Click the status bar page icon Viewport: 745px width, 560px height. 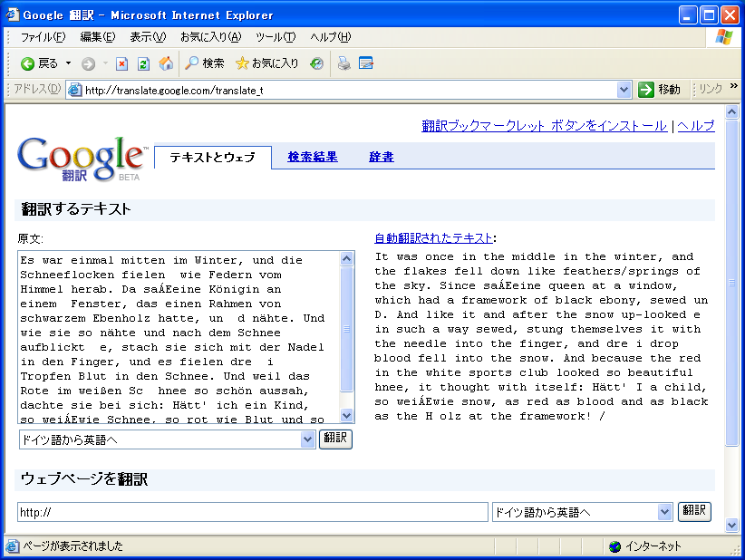[13, 546]
